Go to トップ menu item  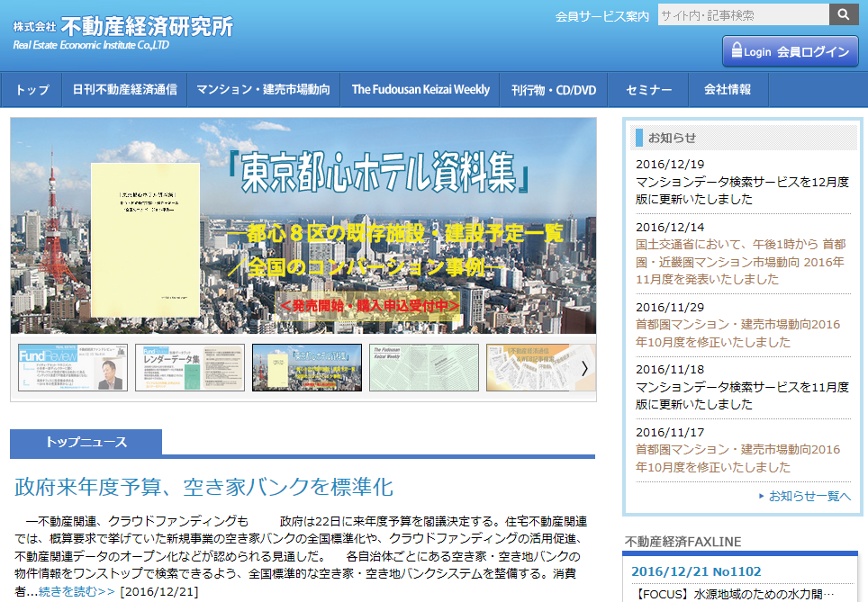pyautogui.click(x=32, y=90)
